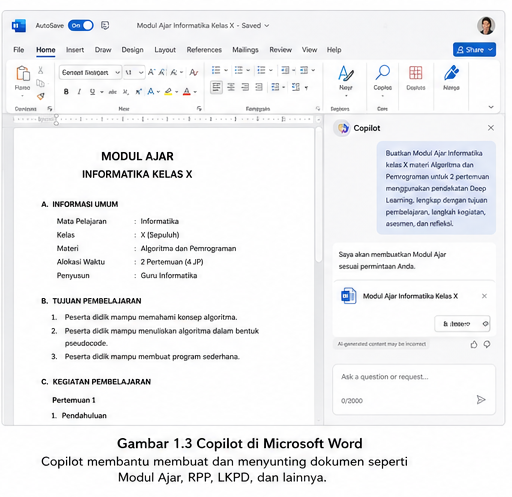Apply subscript formatting
Image resolution: width=512 pixels, height=497 pixels.
126,92
